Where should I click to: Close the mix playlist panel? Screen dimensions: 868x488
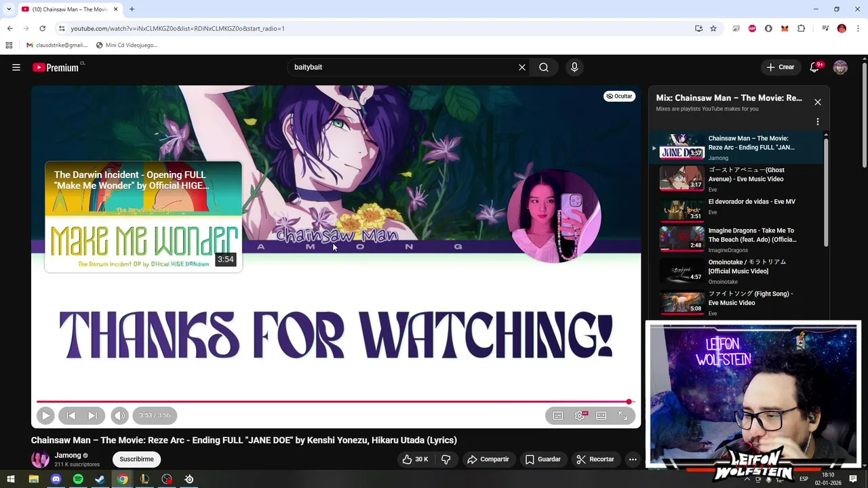point(818,102)
